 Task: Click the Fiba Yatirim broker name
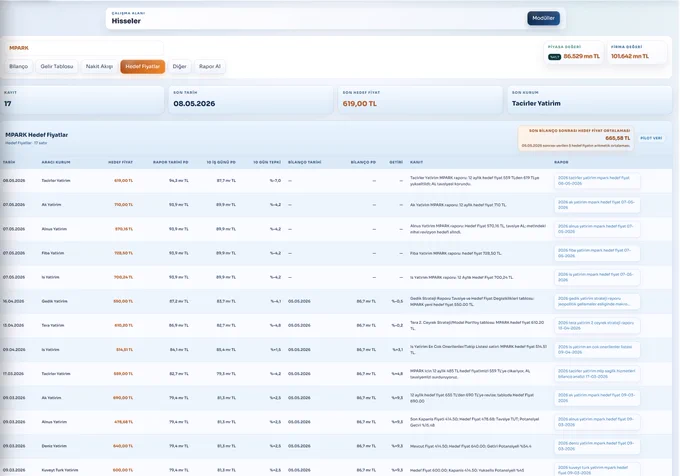point(52,253)
